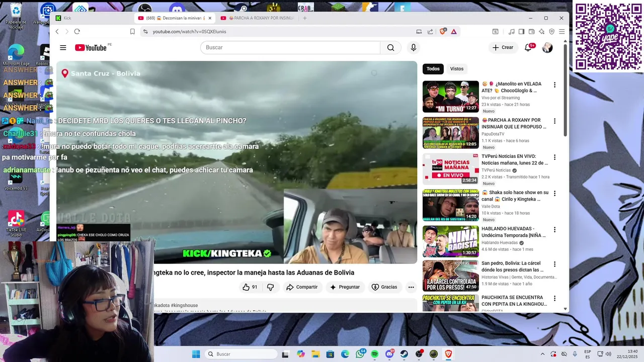Screen dimensions: 644x362
Task: Open WhatsApp from the taskbar
Action: tap(360, 354)
